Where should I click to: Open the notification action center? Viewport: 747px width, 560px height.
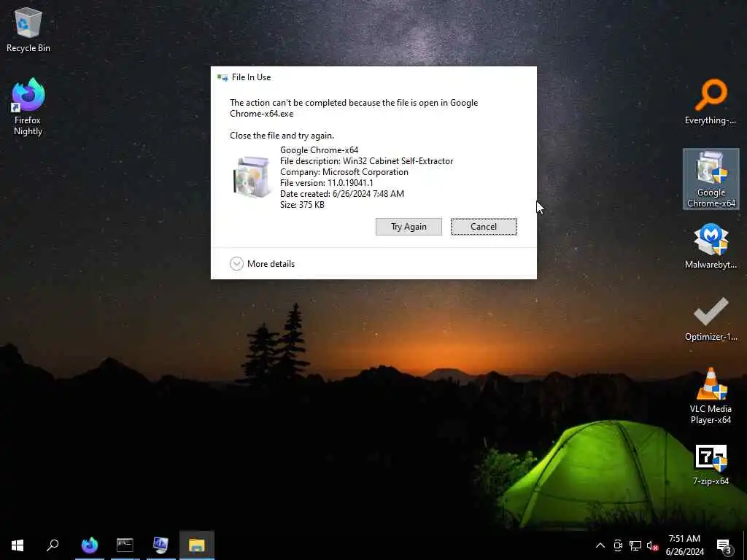pyautogui.click(x=724, y=545)
